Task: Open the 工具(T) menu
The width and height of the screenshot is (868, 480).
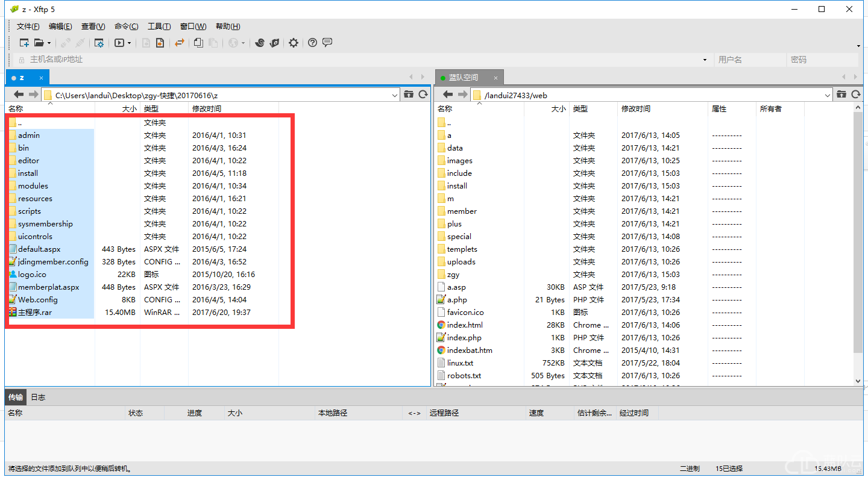Action: point(159,26)
